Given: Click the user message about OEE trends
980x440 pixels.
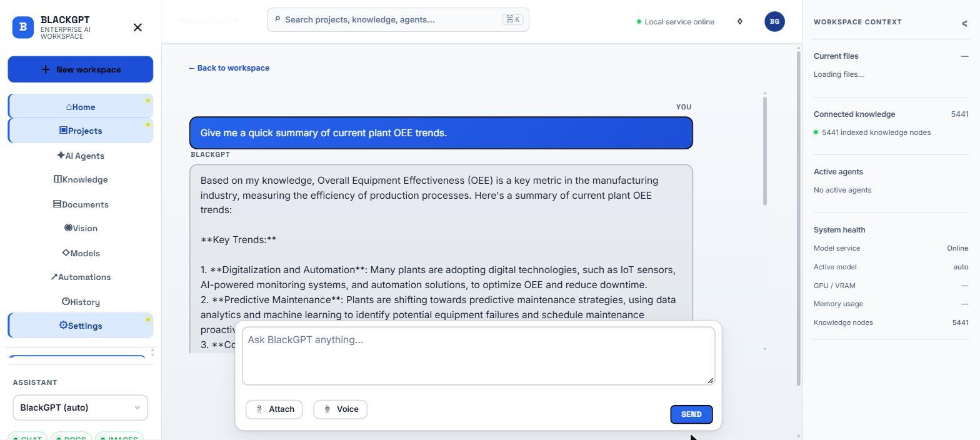Looking at the screenshot, I should coord(441,133).
